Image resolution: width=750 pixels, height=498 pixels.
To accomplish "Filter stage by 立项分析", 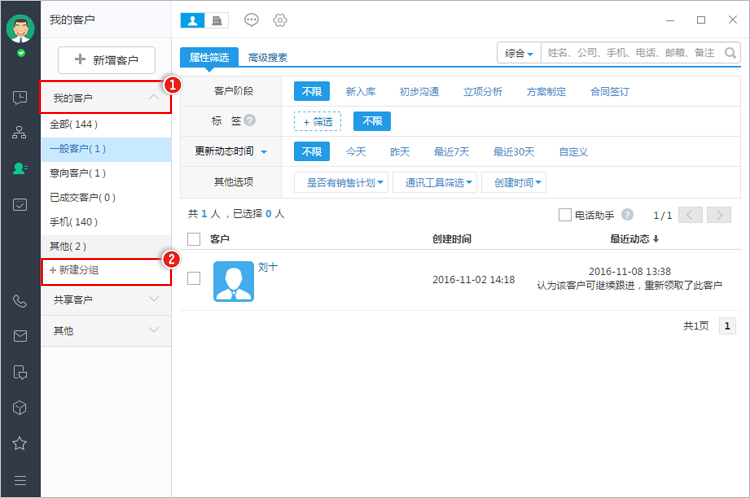I will tap(483, 91).
